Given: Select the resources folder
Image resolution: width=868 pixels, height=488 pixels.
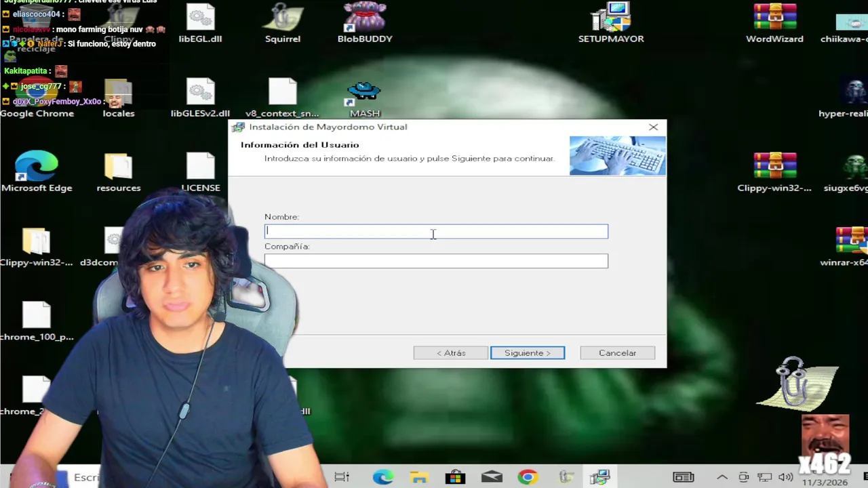Looking at the screenshot, I should click(x=119, y=173).
